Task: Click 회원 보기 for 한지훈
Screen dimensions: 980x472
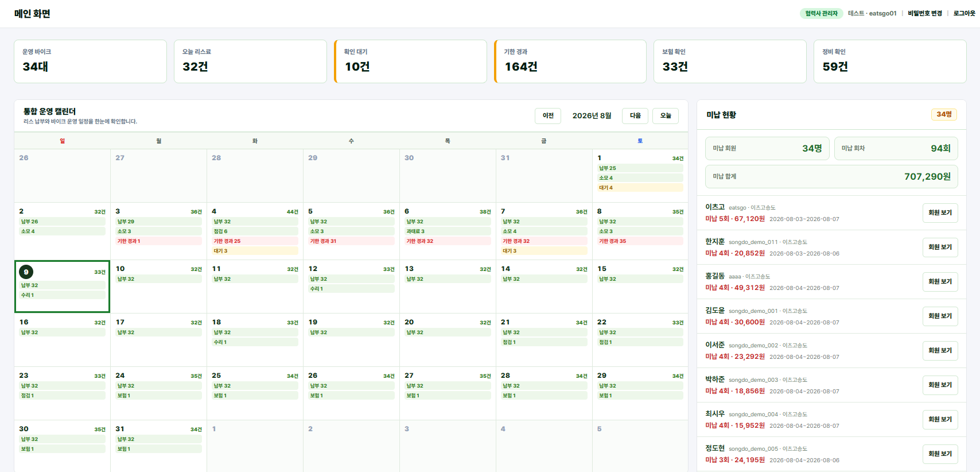Action: point(940,247)
